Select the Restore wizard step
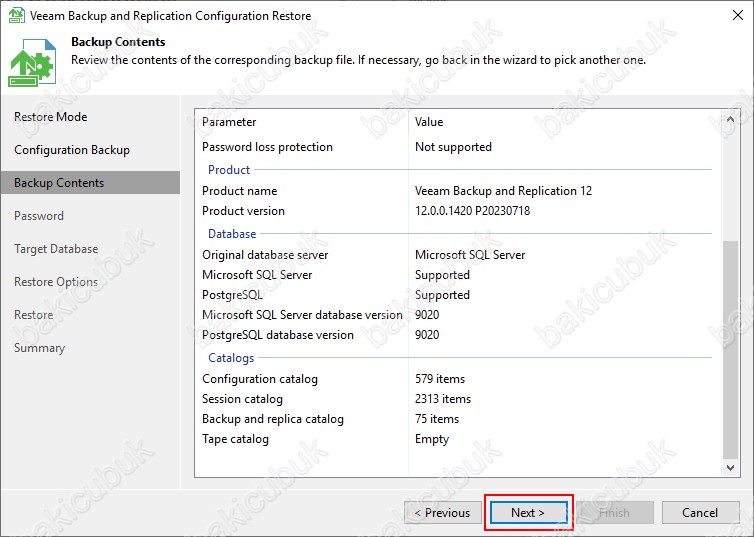754x537 pixels. point(33,315)
